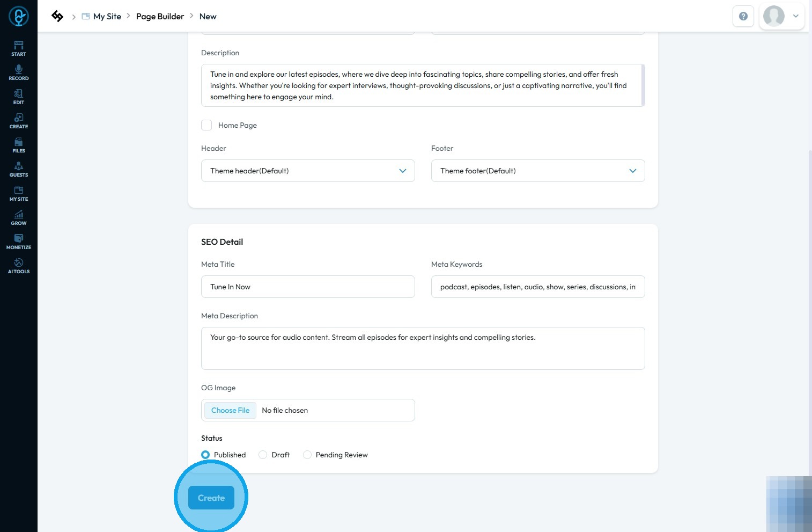Select the Pending Review status

[x=307, y=455]
